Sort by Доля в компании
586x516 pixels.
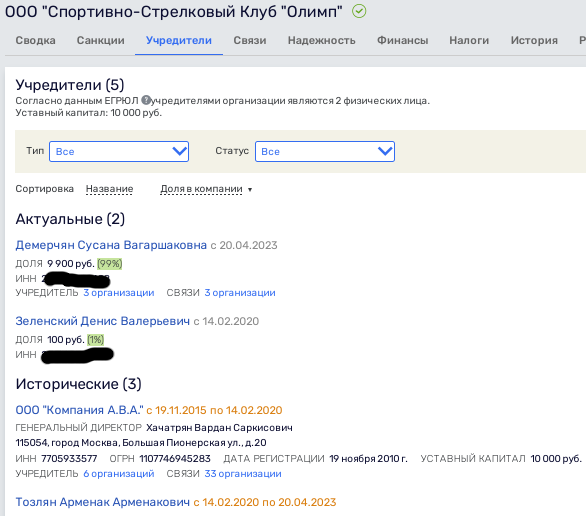pyautogui.click(x=201, y=189)
